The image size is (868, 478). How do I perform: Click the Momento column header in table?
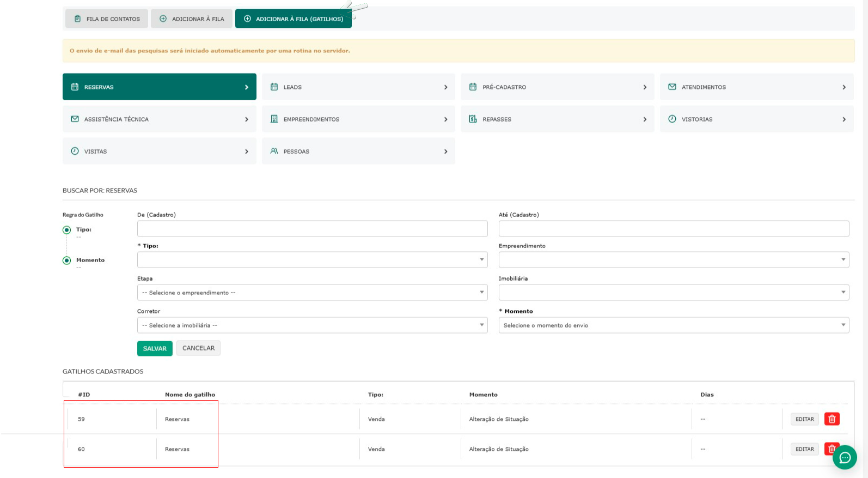click(484, 395)
